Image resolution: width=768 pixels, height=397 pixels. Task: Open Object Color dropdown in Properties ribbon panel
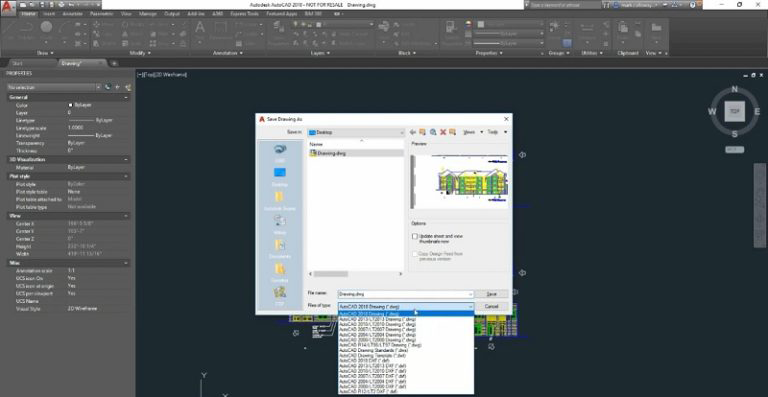[510, 24]
